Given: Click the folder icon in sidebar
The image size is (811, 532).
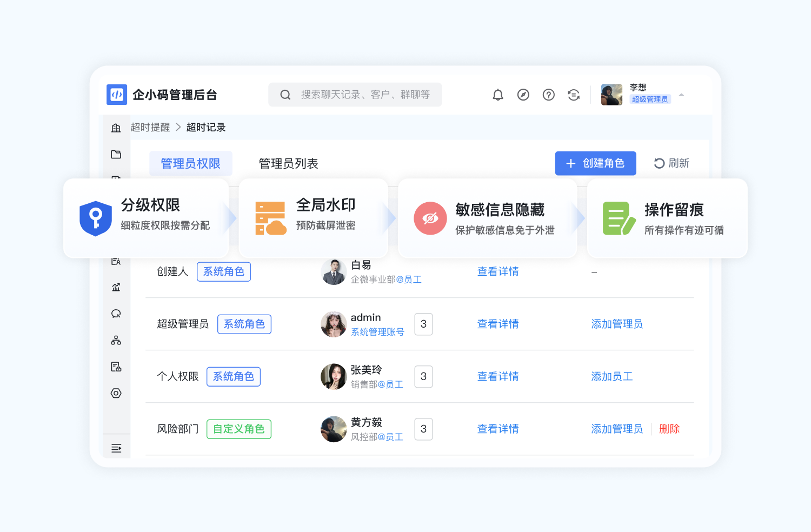Looking at the screenshot, I should [116, 154].
